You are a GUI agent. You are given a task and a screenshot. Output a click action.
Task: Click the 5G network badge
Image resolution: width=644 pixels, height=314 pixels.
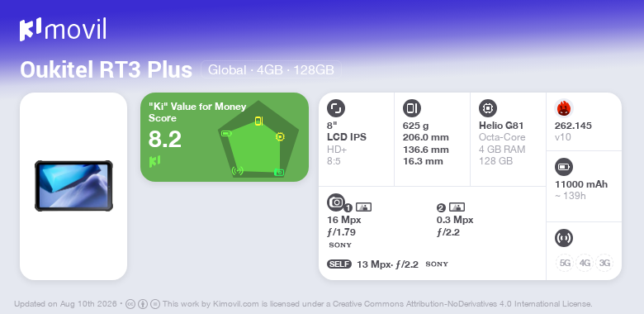click(x=565, y=263)
